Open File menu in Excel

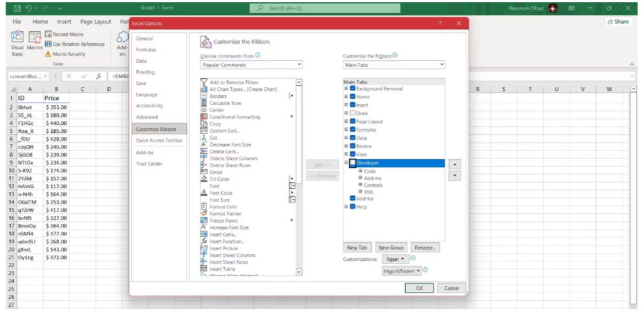[x=17, y=22]
